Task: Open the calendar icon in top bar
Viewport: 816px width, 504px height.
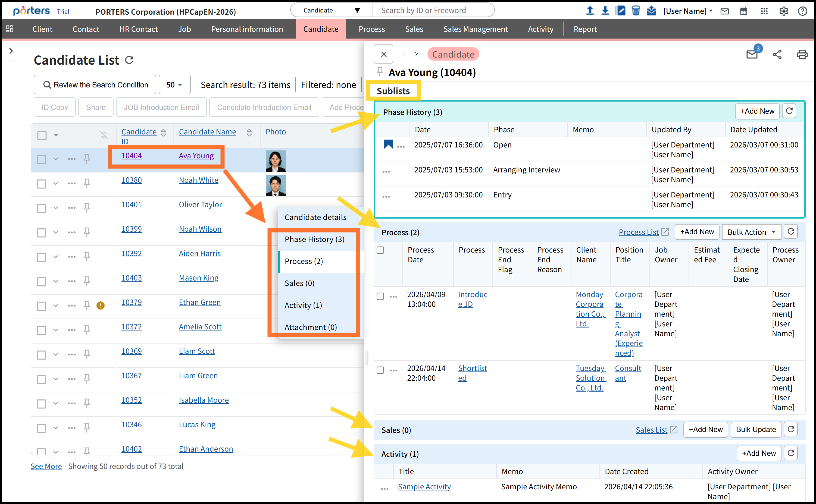Action: pyautogui.click(x=743, y=11)
